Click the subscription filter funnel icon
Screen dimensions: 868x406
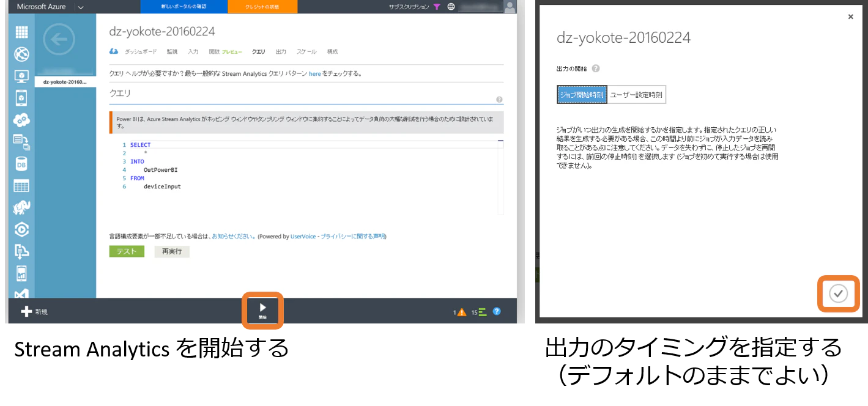pyautogui.click(x=437, y=7)
